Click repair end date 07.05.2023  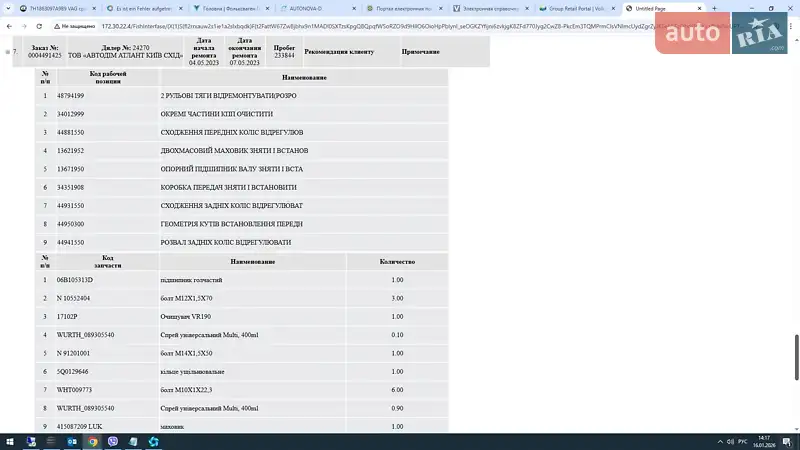(x=244, y=63)
